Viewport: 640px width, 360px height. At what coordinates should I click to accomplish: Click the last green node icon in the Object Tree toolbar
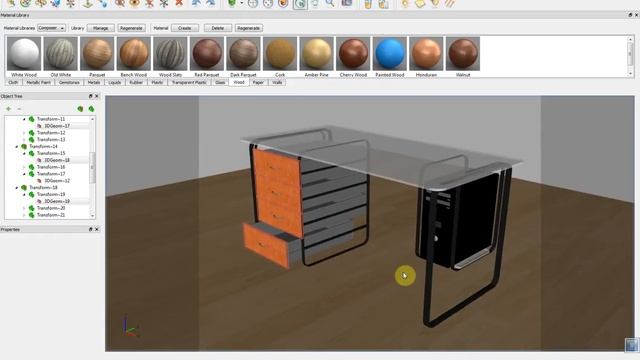(x=91, y=109)
